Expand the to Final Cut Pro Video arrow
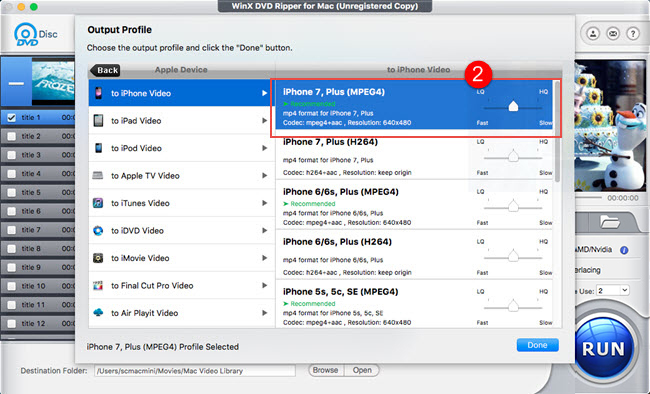This screenshot has height=394, width=650. coord(264,285)
